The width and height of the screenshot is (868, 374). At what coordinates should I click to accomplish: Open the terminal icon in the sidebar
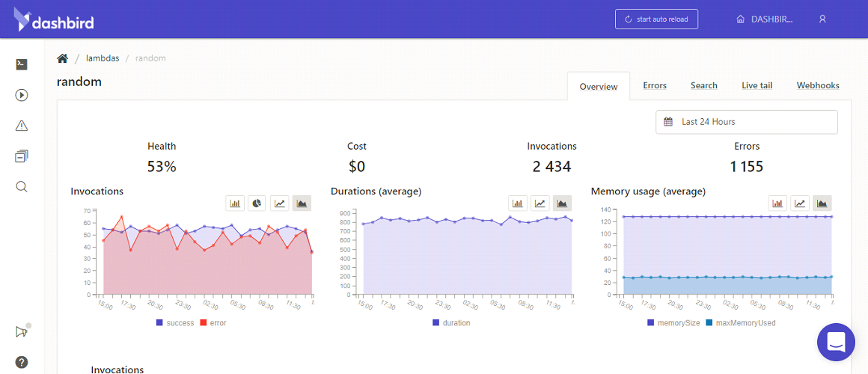[22, 65]
